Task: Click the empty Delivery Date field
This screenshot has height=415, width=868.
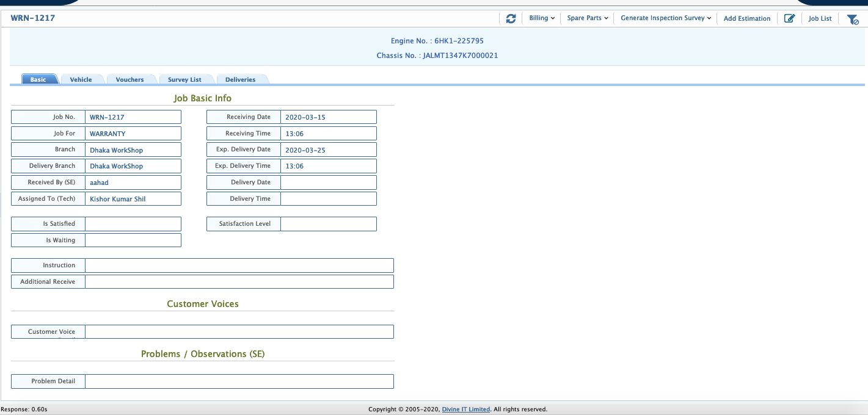Action: tap(328, 182)
